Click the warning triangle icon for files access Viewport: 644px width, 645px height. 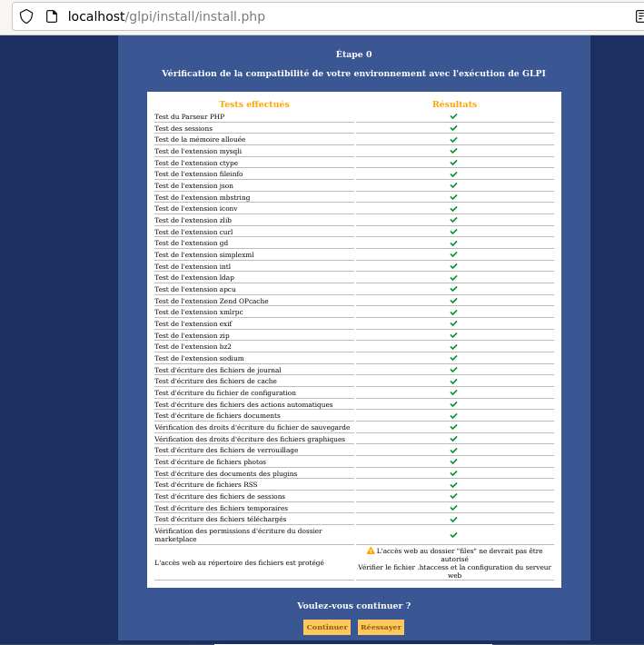(371, 551)
